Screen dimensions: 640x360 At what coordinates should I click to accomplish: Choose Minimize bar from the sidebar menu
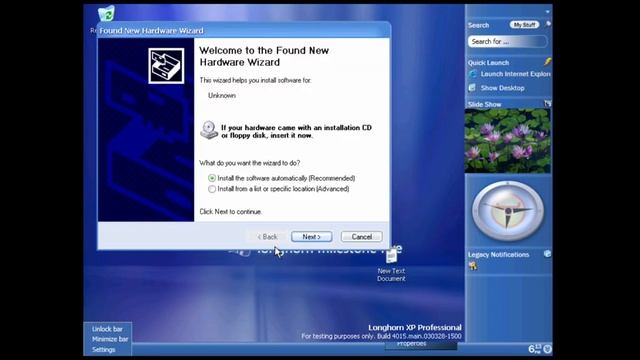(x=110, y=339)
